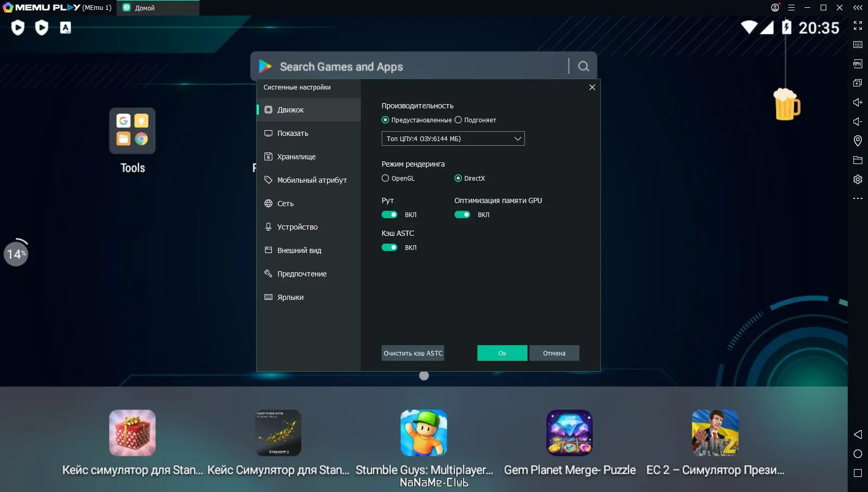Select the Движок settings tab

click(x=309, y=110)
